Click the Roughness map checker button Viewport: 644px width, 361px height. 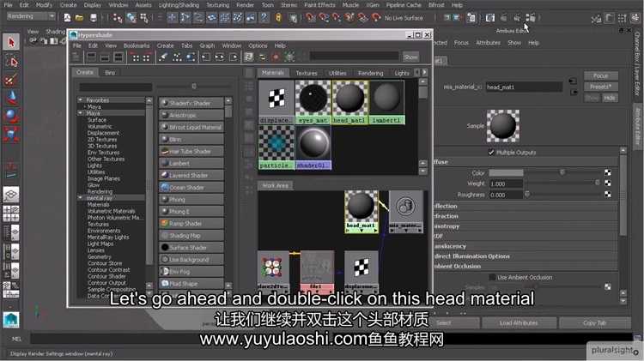607,195
